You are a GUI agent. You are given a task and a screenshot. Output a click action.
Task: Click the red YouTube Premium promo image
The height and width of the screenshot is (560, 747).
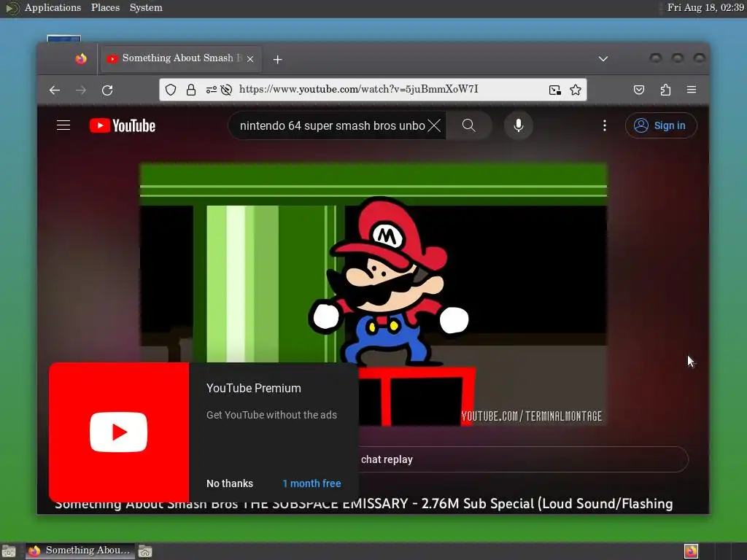(119, 432)
